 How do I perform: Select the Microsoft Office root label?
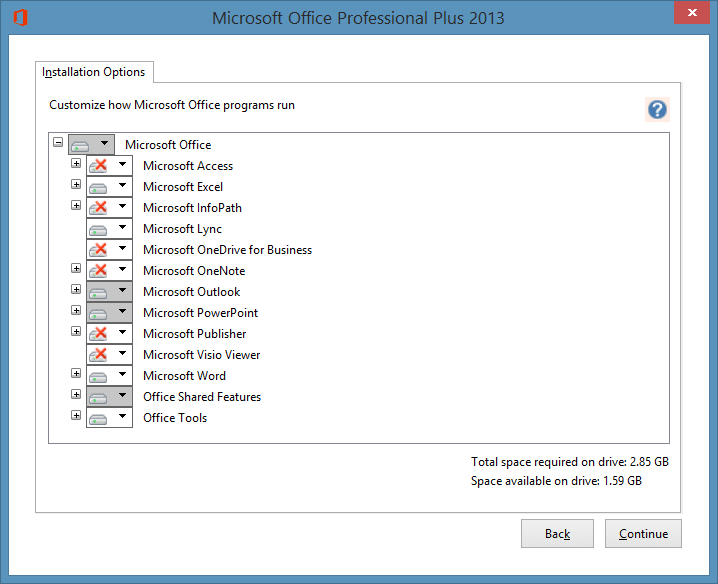click(168, 145)
